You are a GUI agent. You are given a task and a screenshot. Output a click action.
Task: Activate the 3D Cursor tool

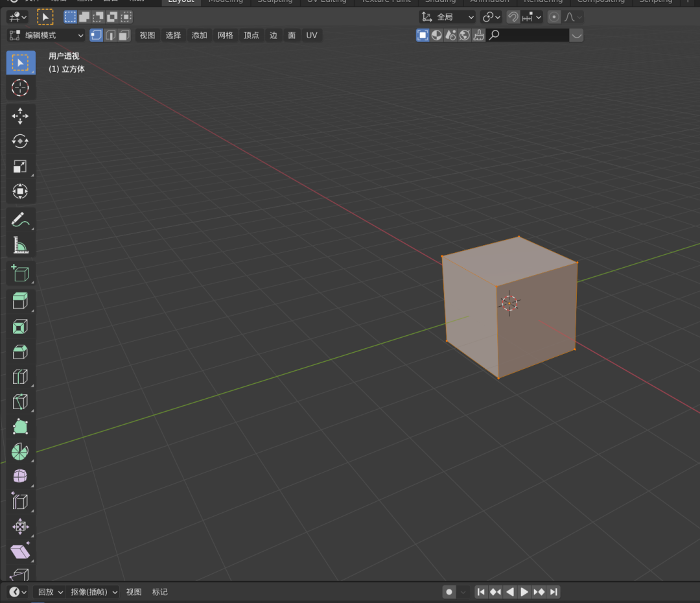(20, 88)
